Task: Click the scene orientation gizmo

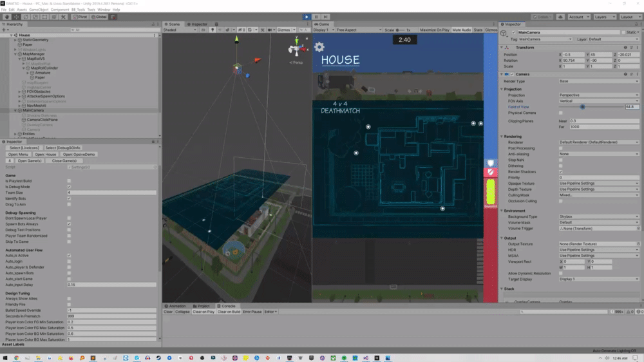Action: [x=296, y=48]
